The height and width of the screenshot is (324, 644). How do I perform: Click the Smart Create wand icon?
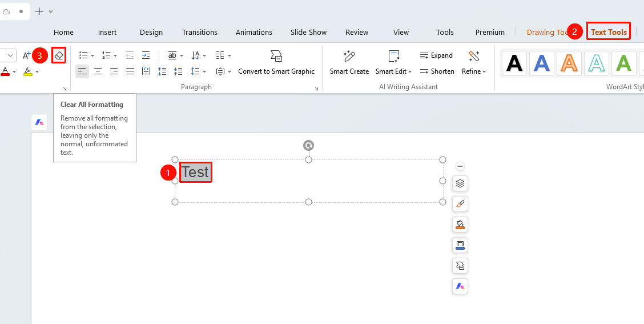tap(349, 56)
